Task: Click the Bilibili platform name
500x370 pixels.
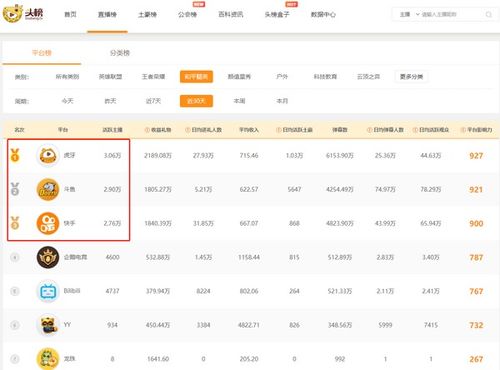Action: (x=72, y=291)
